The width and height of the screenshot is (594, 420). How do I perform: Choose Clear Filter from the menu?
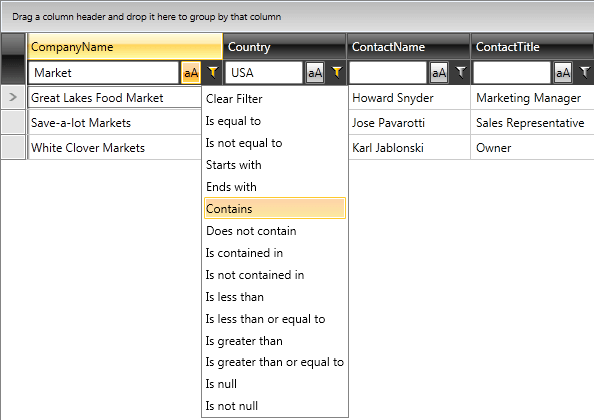click(275, 99)
